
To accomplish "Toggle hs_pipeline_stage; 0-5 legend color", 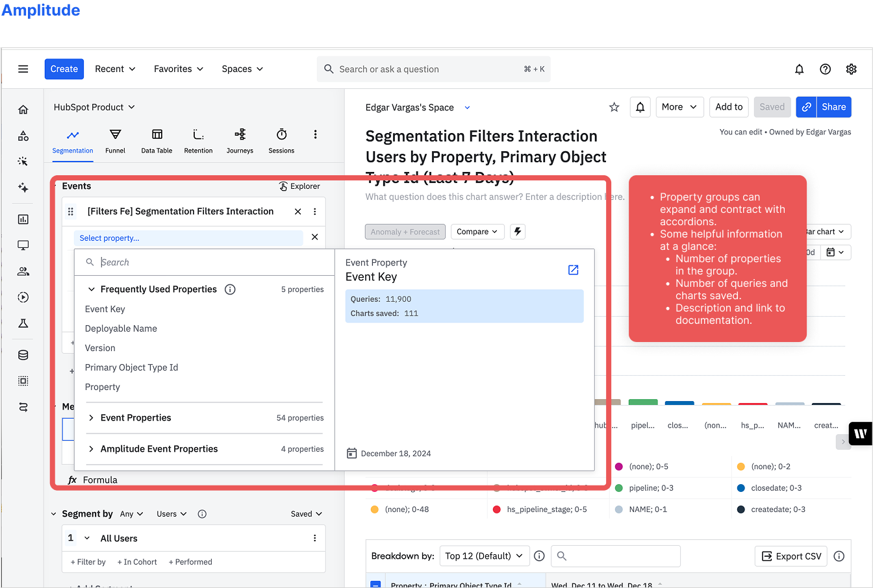I will (497, 509).
